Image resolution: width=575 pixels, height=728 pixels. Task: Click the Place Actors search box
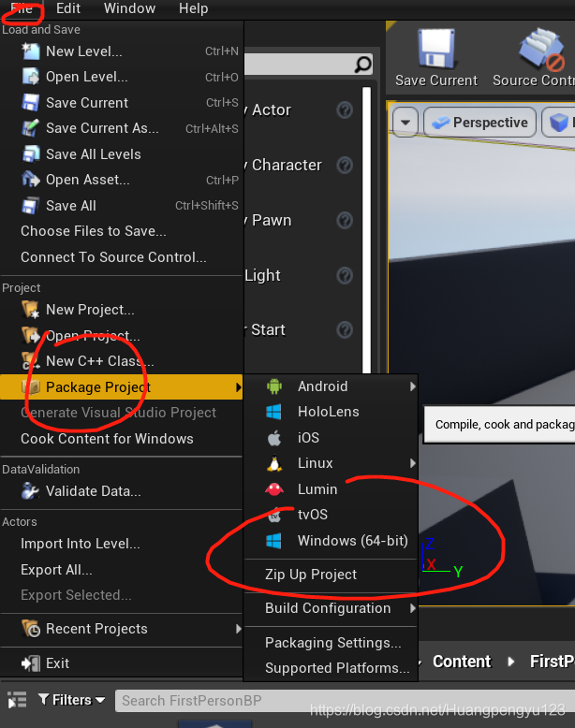pos(309,64)
